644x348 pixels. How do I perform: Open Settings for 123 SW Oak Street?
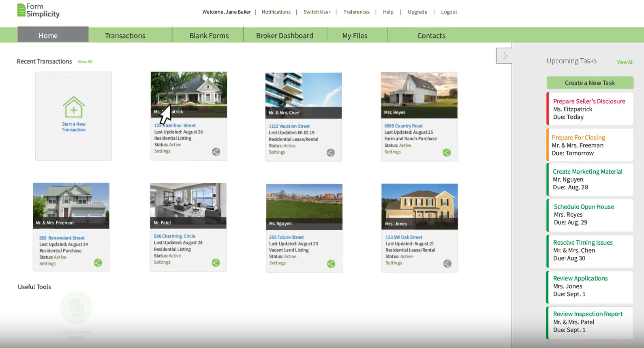click(394, 263)
